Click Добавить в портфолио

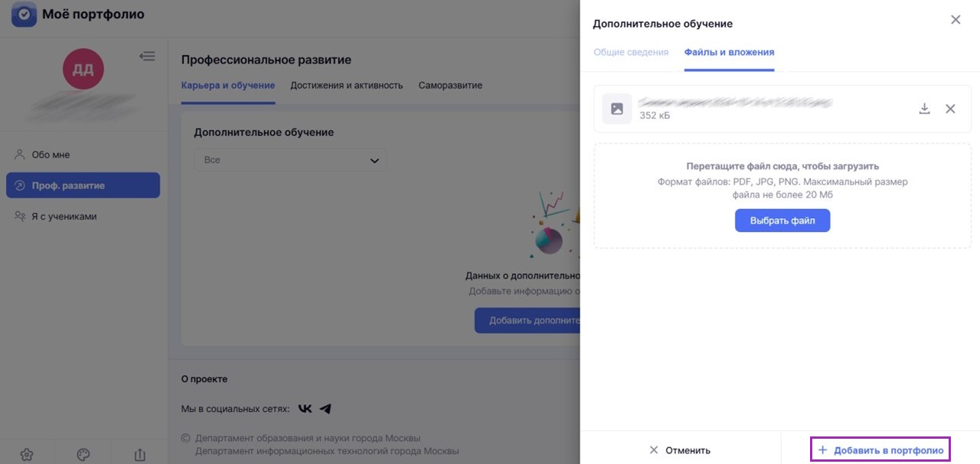(x=879, y=449)
